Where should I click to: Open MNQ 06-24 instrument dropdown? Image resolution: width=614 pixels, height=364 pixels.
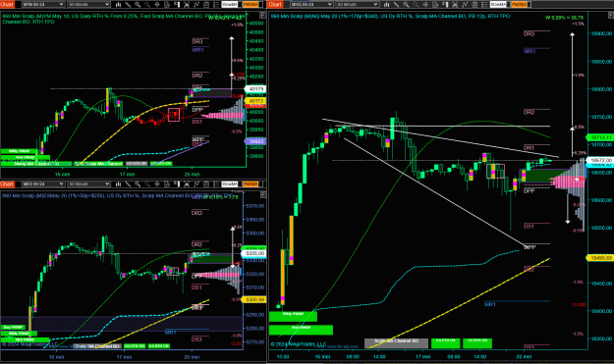click(x=311, y=4)
